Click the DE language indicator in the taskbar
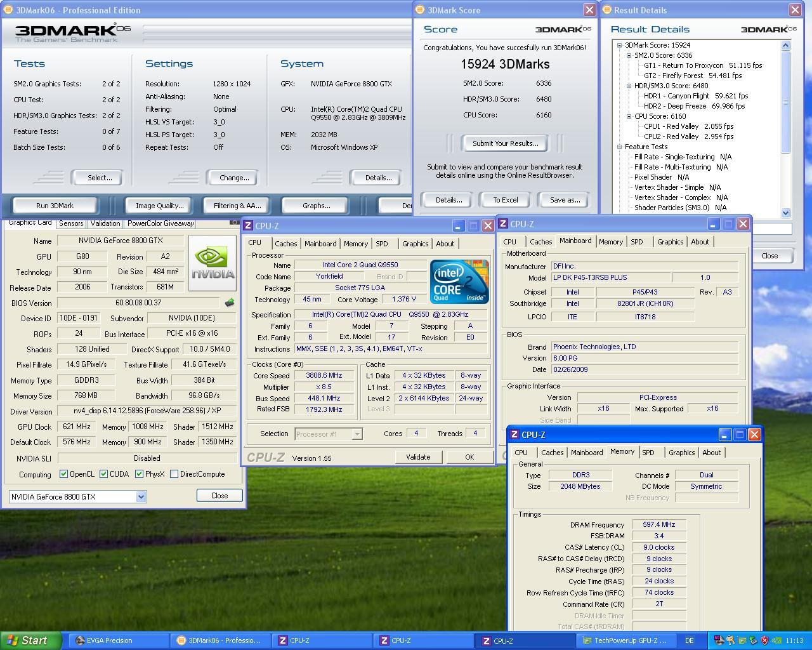Viewport: 812px width, 650px height. [689, 640]
